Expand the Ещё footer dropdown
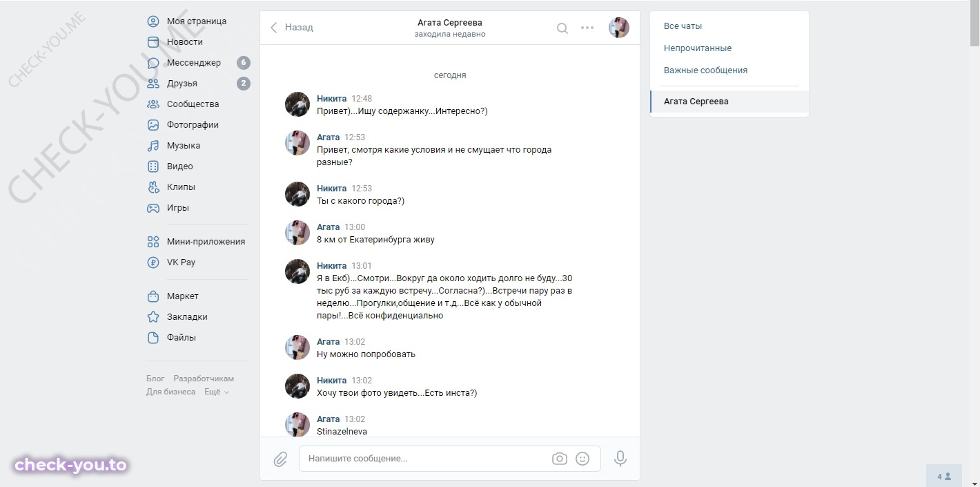This screenshot has height=487, width=980. click(x=217, y=392)
